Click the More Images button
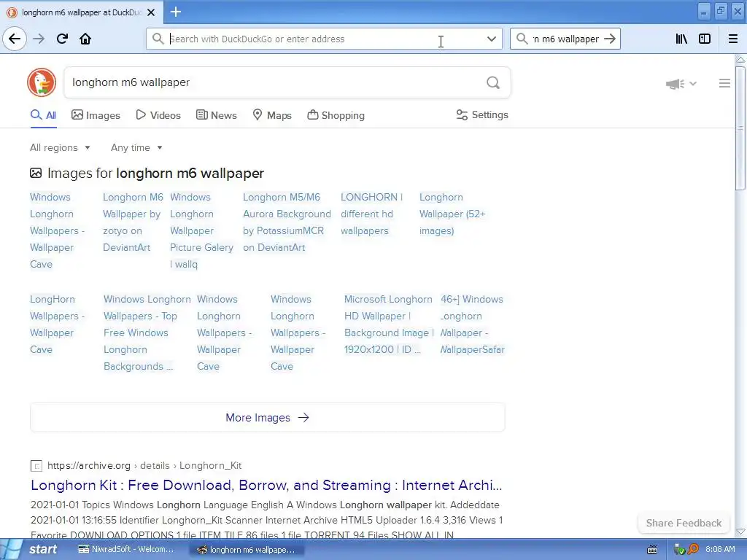747x560 pixels. click(267, 418)
